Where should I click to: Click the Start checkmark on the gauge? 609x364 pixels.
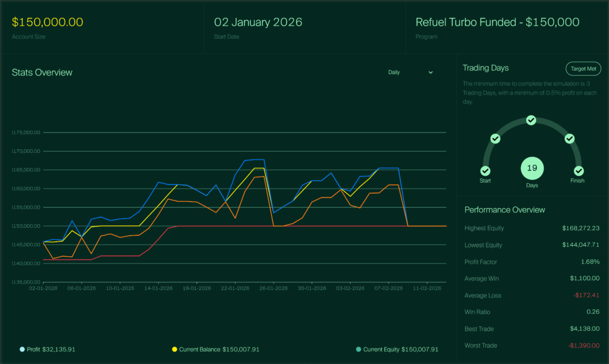click(x=485, y=171)
